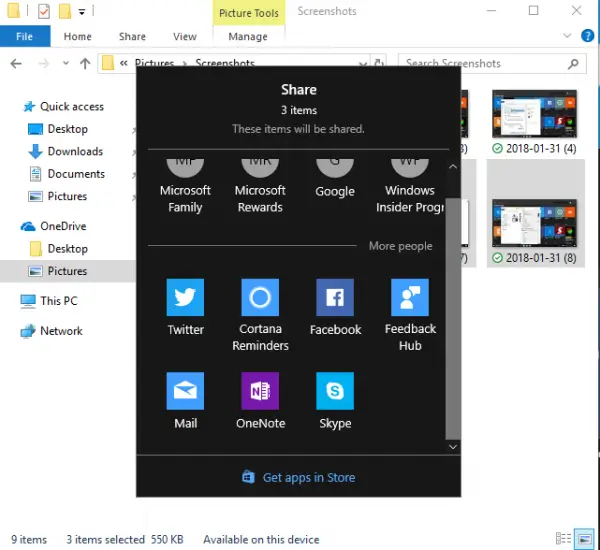
Task: Open the File menu
Action: pos(24,36)
